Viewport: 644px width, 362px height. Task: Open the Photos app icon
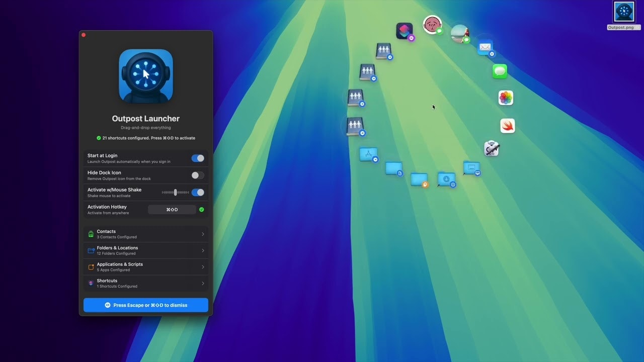coord(506,98)
